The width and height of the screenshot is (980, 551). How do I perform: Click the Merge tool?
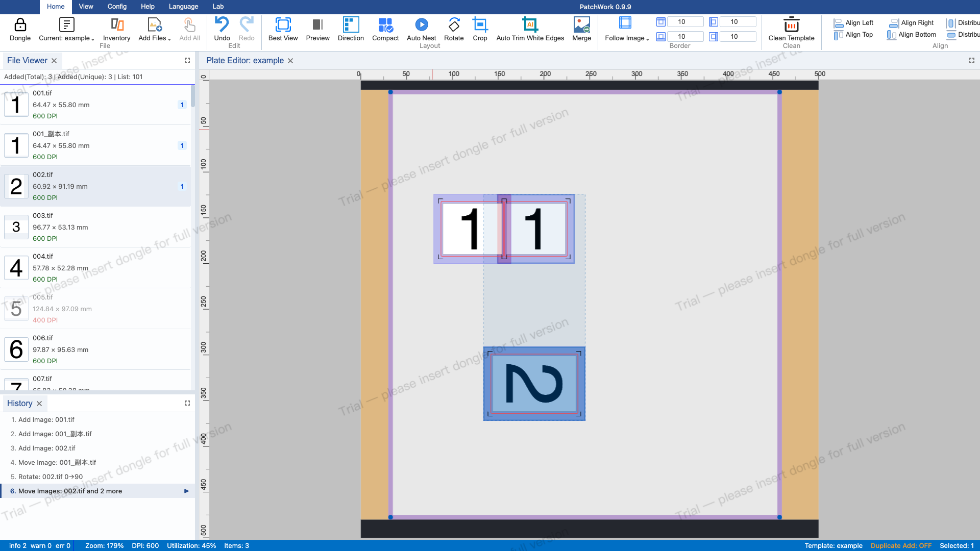click(x=581, y=30)
